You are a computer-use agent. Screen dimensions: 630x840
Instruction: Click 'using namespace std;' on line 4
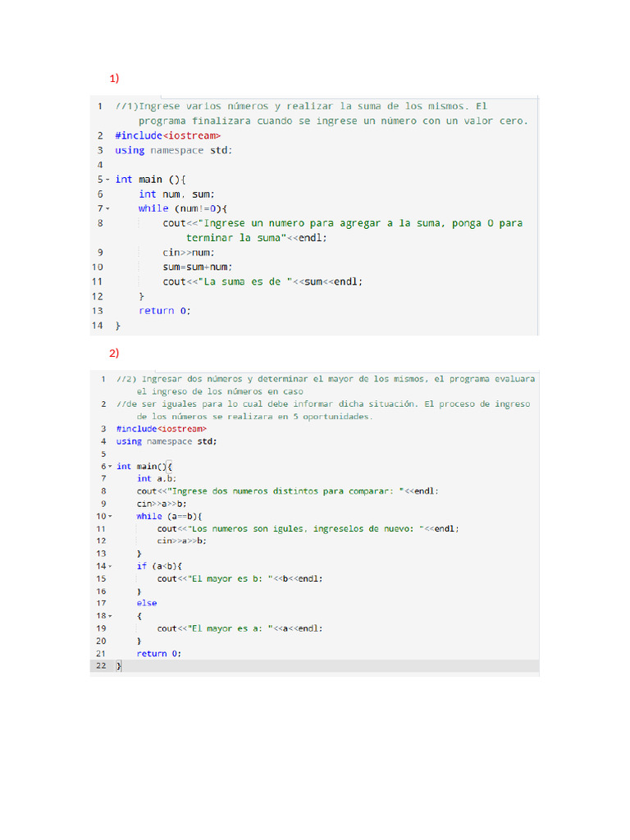pyautogui.click(x=166, y=442)
